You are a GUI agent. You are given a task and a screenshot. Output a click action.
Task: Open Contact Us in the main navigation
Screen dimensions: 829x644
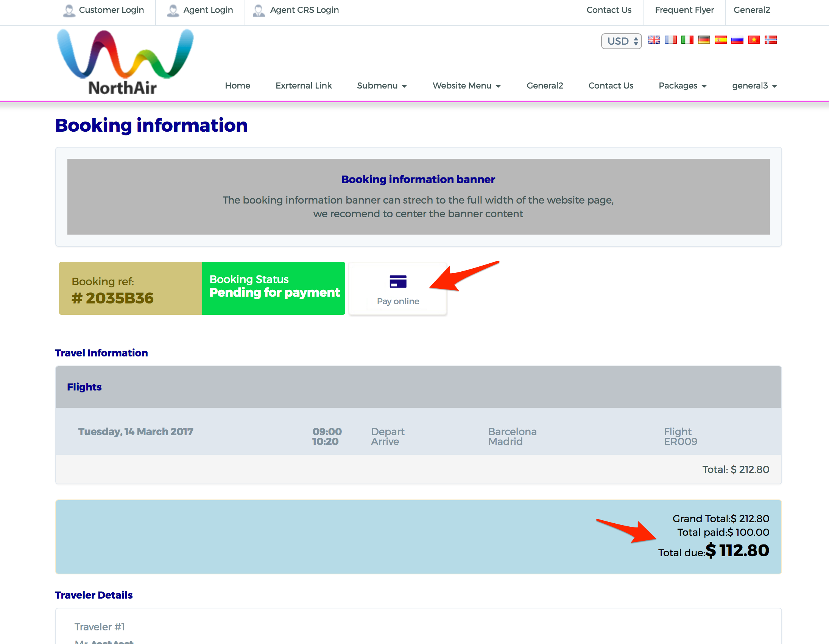click(611, 86)
